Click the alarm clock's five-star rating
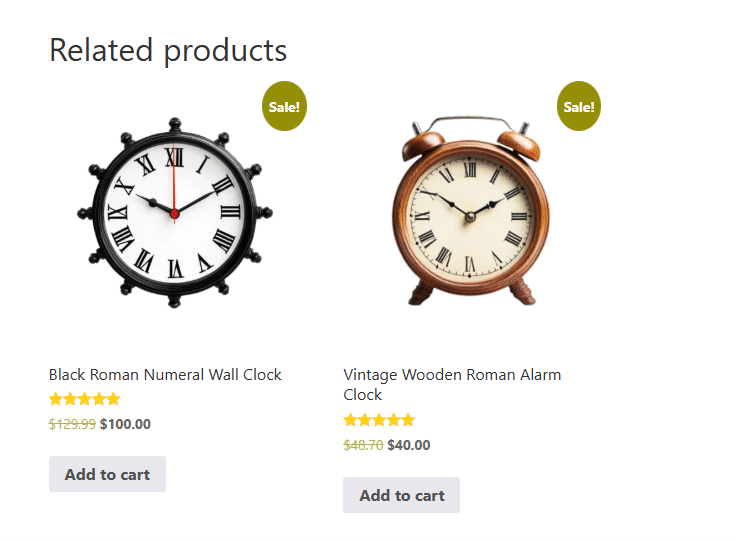 pos(379,420)
